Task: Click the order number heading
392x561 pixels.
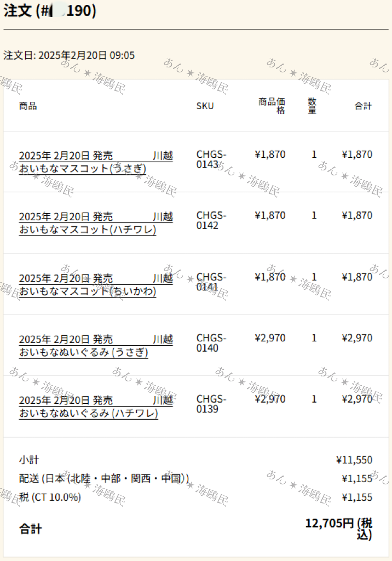Action: point(50,11)
